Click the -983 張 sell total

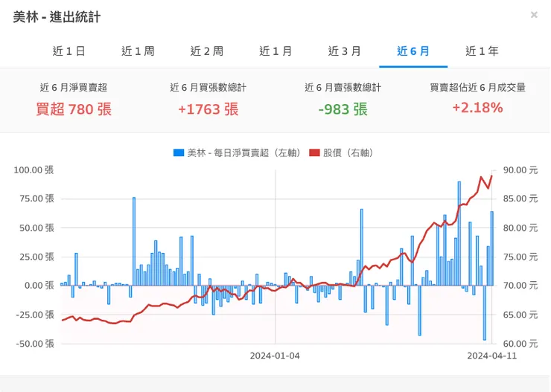343,109
